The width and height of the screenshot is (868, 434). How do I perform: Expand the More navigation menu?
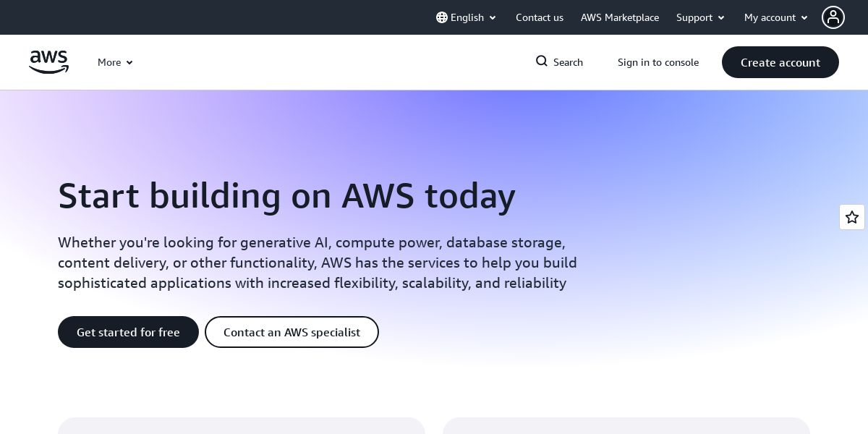pos(115,62)
